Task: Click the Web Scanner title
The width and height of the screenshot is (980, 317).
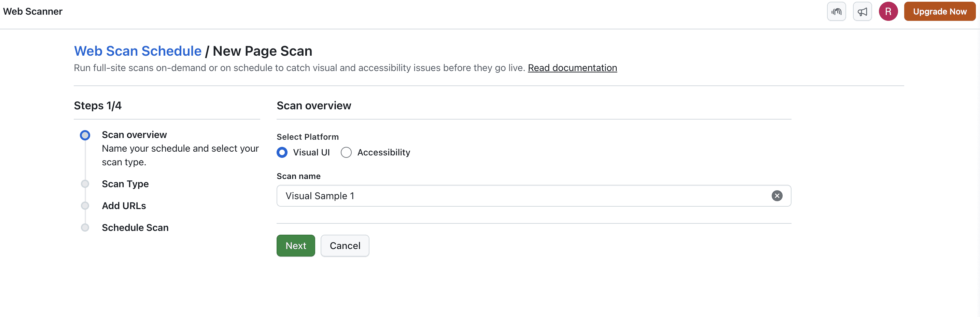Action: (33, 11)
